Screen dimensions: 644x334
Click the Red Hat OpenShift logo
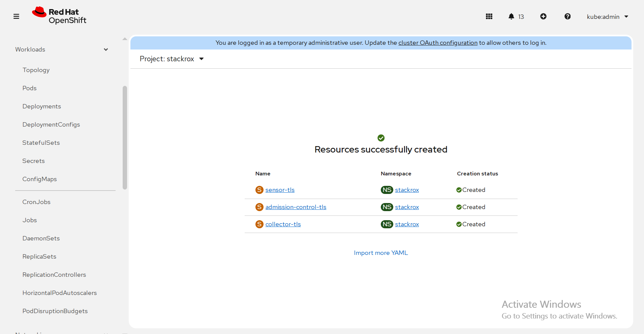coord(59,16)
